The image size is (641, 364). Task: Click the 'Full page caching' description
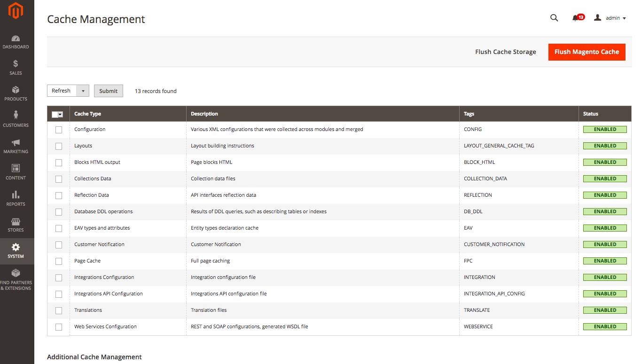[210, 261]
